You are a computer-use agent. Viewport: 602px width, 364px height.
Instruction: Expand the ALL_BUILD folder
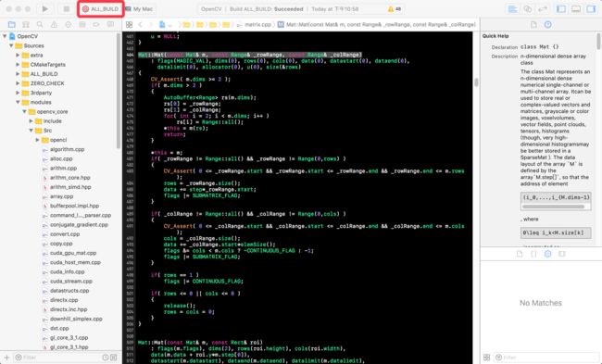click(18, 74)
